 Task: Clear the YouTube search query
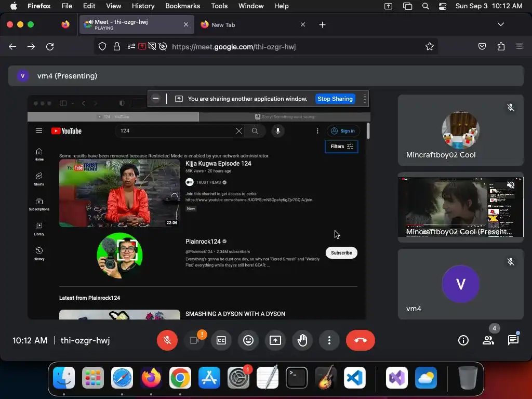239,131
